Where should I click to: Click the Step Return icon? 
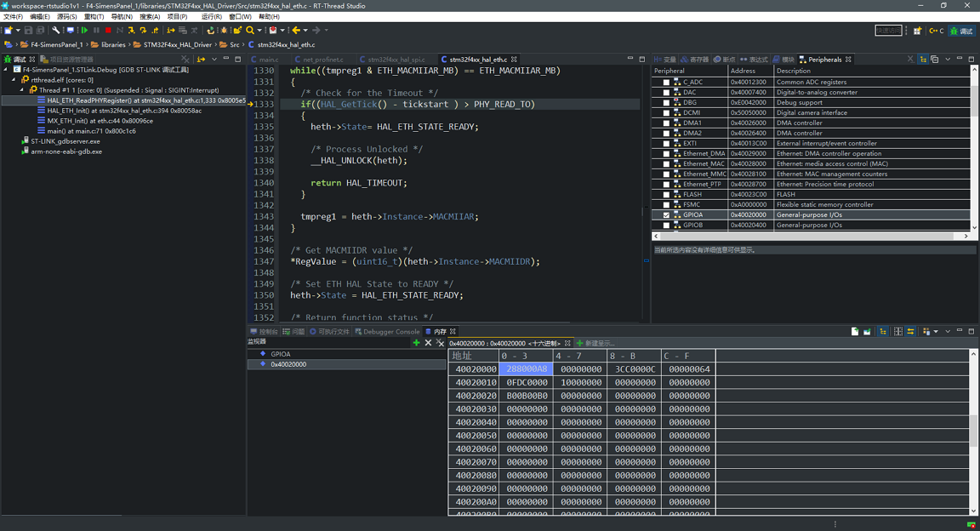coord(155,30)
